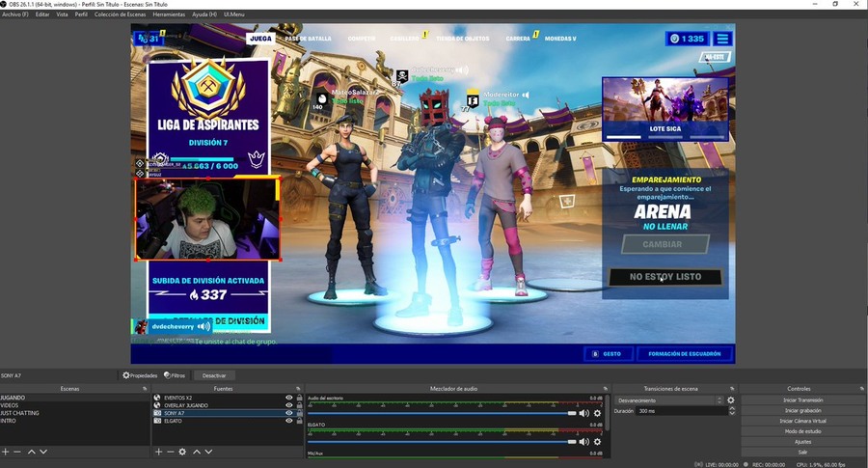
Task: Select the VIDEOS scene
Action: (x=74, y=405)
